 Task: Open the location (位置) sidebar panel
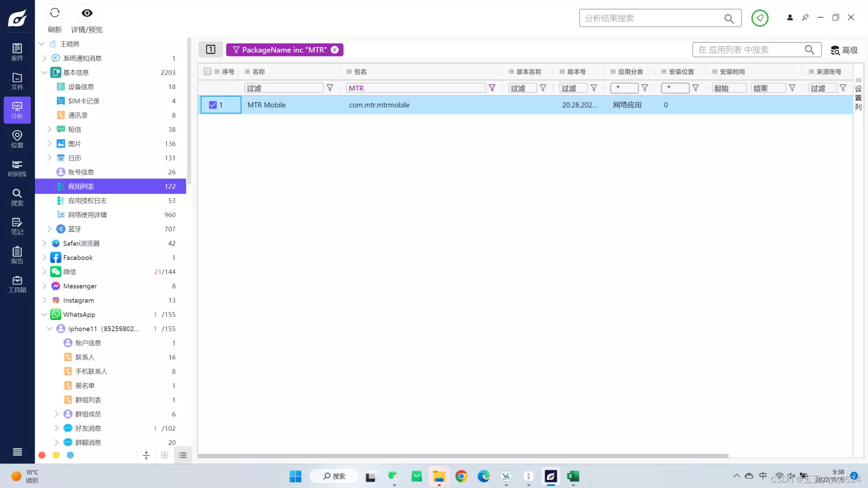point(17,139)
